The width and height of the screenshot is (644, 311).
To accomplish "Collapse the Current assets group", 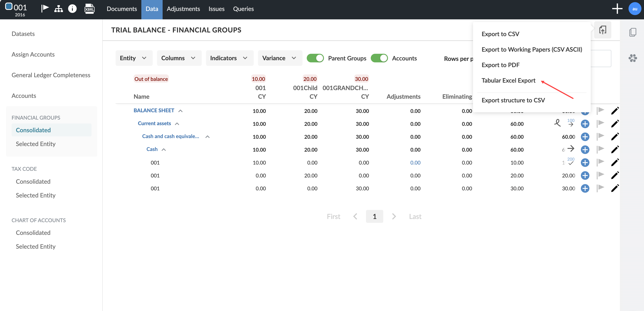I will (177, 124).
